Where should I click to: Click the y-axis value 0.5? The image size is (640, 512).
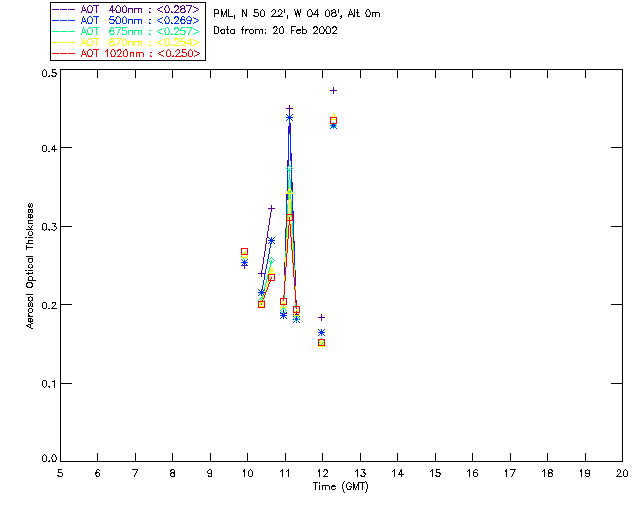coord(49,73)
